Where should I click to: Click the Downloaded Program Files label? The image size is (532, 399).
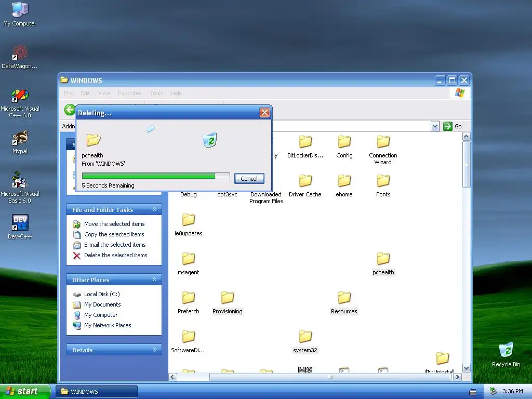click(266, 198)
